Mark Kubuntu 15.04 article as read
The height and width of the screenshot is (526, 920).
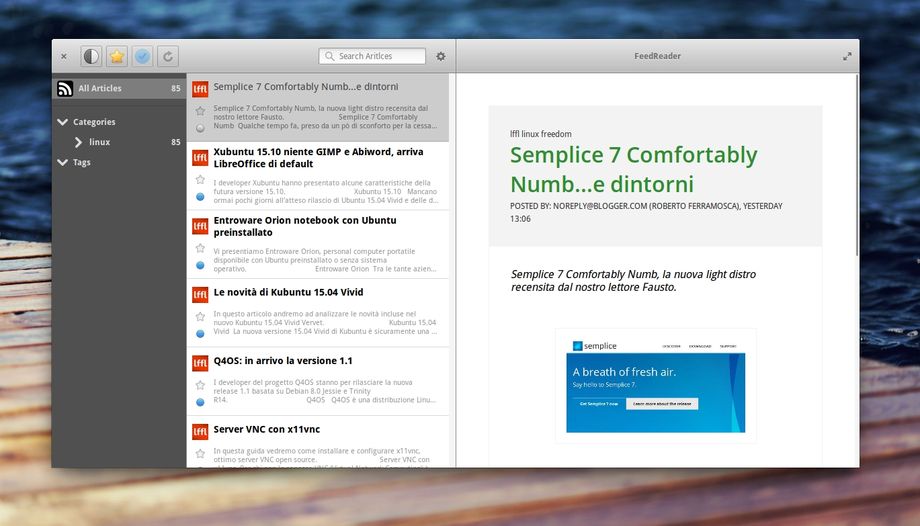click(200, 334)
